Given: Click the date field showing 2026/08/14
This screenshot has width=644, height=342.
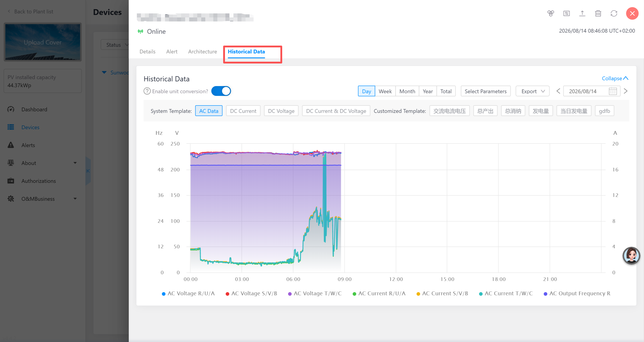Looking at the screenshot, I should point(591,91).
